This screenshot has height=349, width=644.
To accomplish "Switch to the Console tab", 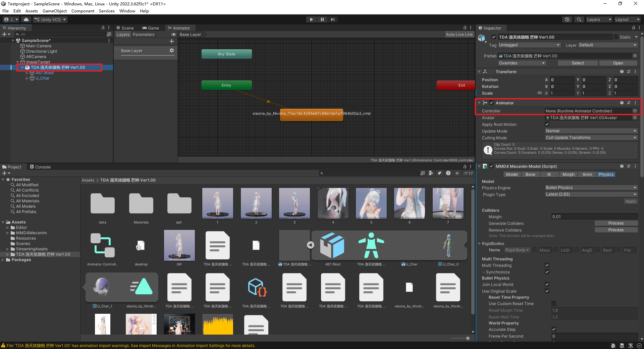I will click(40, 167).
